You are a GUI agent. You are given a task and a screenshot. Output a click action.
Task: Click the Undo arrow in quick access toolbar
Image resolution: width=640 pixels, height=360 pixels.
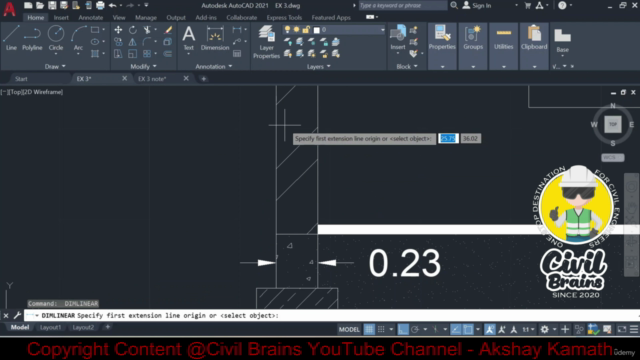click(113, 5)
